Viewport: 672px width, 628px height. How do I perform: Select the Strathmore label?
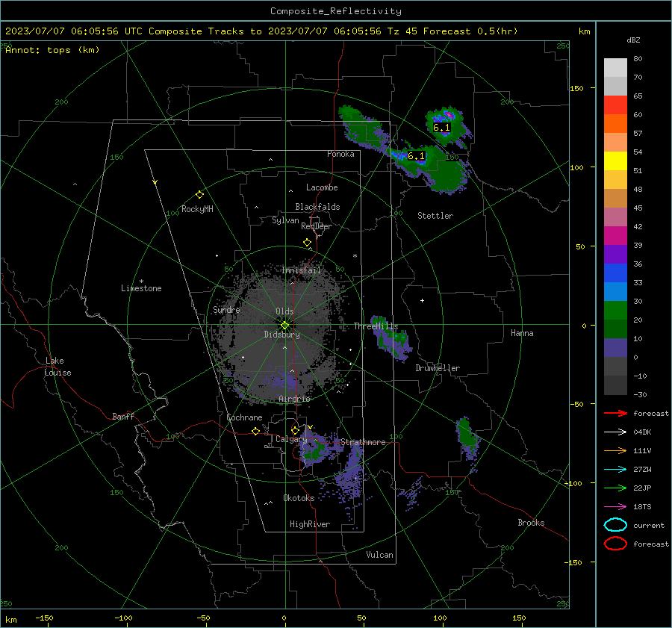363,442
